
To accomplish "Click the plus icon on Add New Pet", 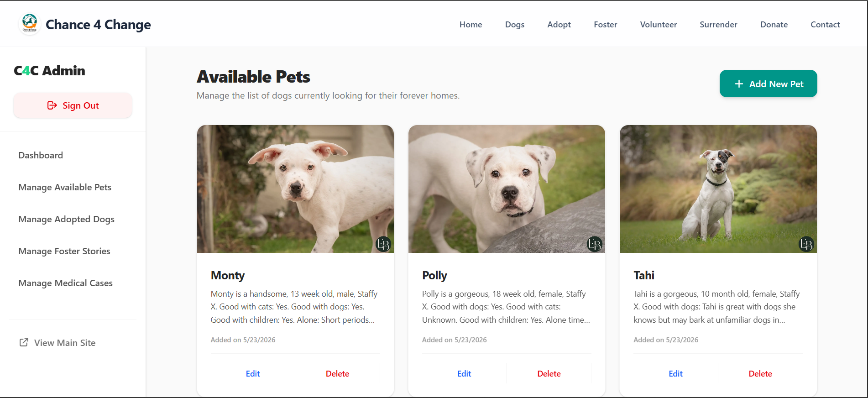I will pyautogui.click(x=739, y=84).
